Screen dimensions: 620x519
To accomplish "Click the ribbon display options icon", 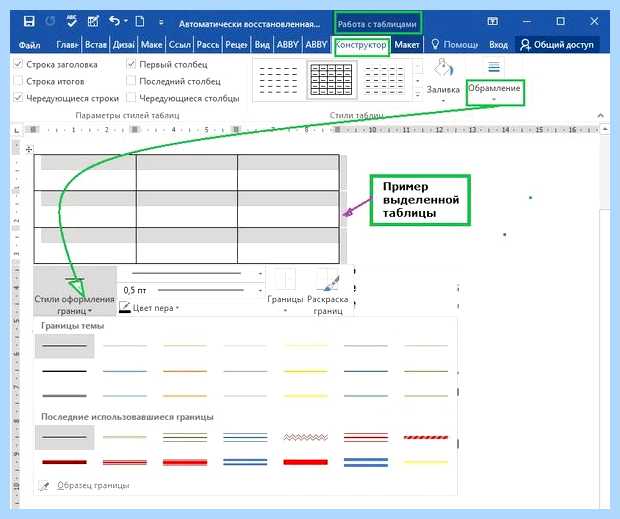I will click(x=493, y=21).
